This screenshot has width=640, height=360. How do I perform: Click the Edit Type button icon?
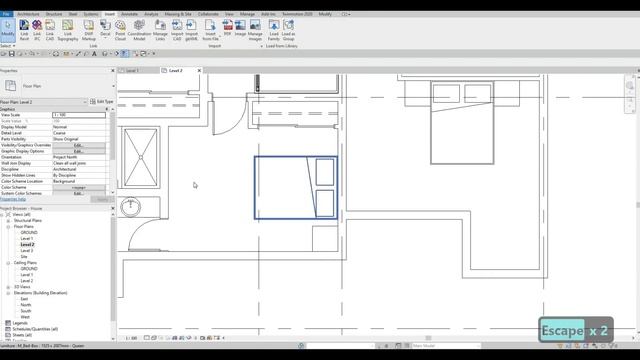[93, 101]
